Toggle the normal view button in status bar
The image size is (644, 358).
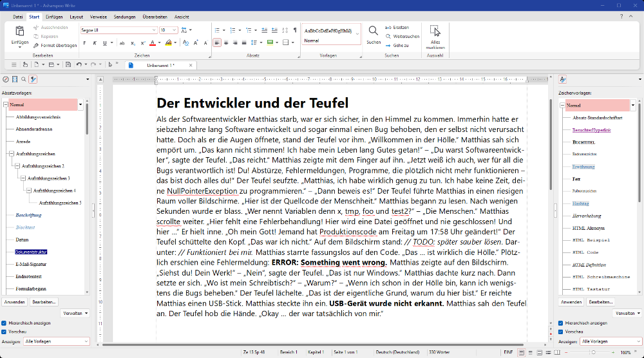(x=521, y=352)
